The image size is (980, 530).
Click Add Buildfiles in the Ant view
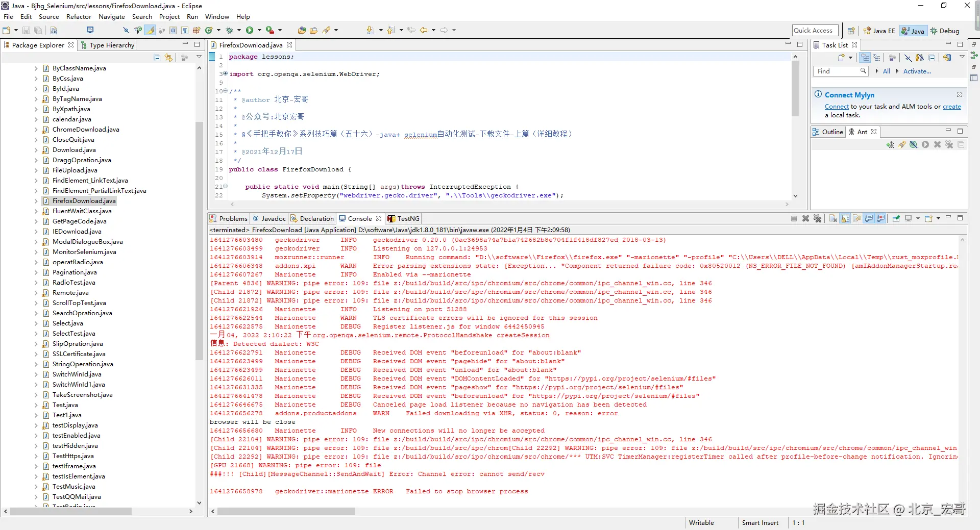(890, 145)
